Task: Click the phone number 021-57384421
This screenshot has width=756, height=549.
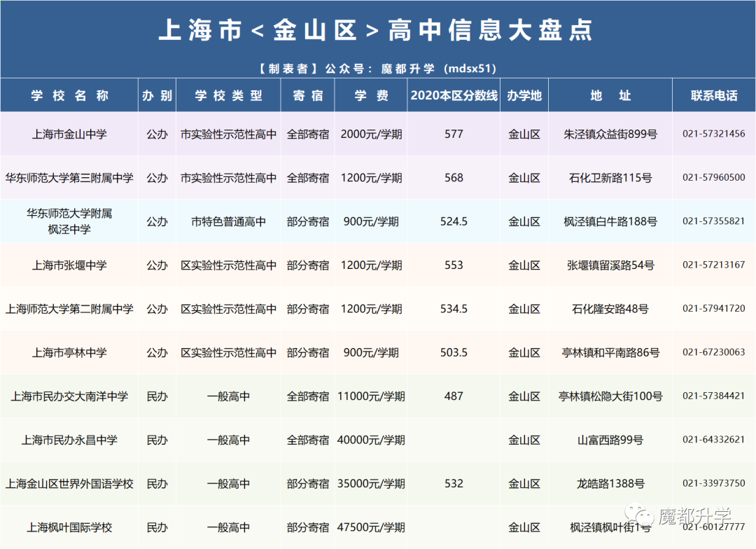Action: [x=713, y=396]
